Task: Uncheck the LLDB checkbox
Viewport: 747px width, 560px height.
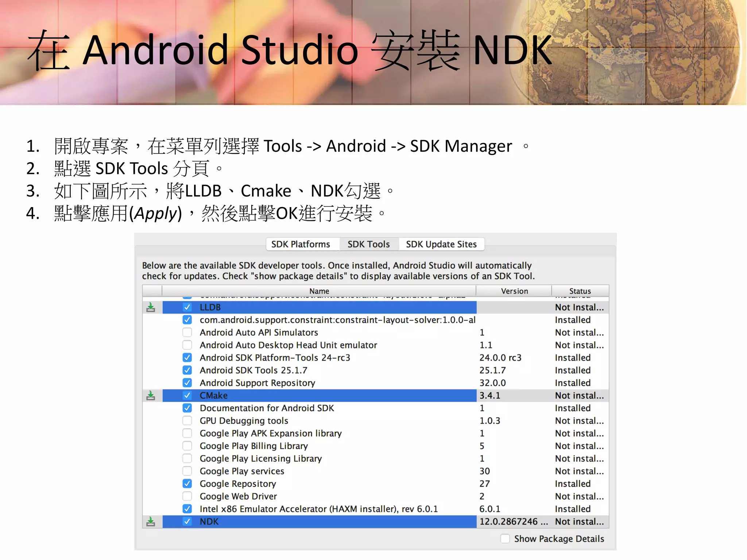Action: pyautogui.click(x=187, y=307)
